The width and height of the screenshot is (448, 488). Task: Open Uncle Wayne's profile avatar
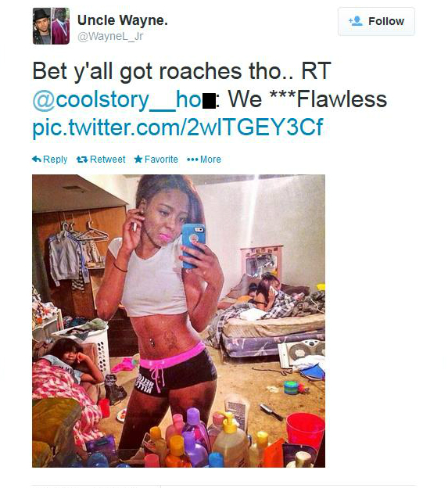tap(51, 26)
